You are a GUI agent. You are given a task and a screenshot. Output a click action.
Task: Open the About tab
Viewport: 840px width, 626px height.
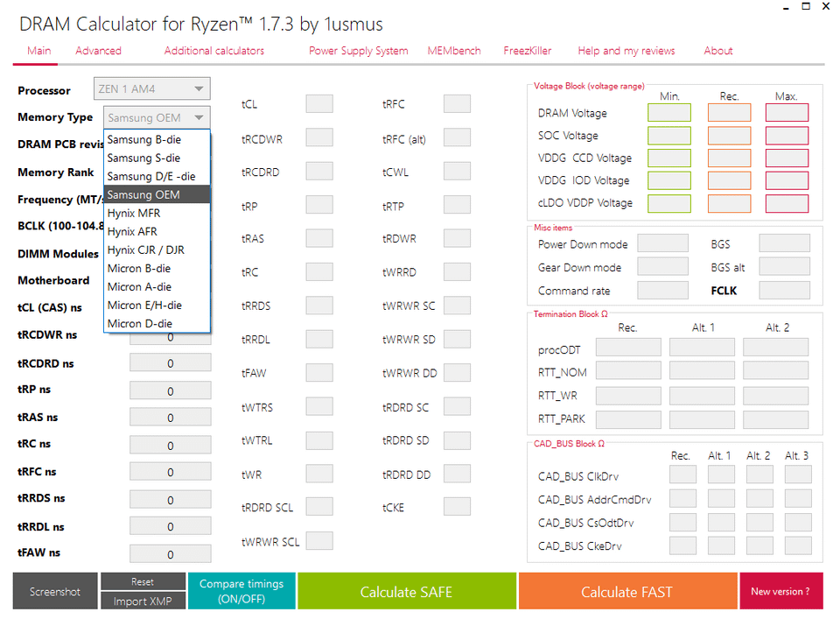pyautogui.click(x=717, y=51)
